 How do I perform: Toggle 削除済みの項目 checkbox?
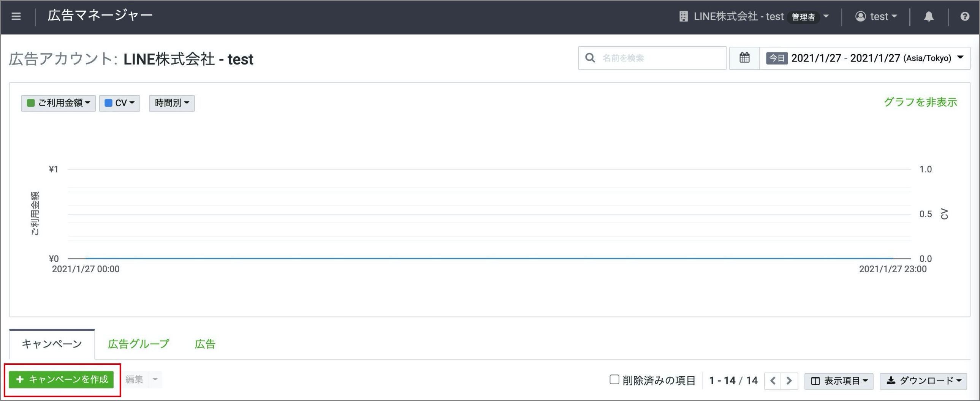pyautogui.click(x=614, y=379)
